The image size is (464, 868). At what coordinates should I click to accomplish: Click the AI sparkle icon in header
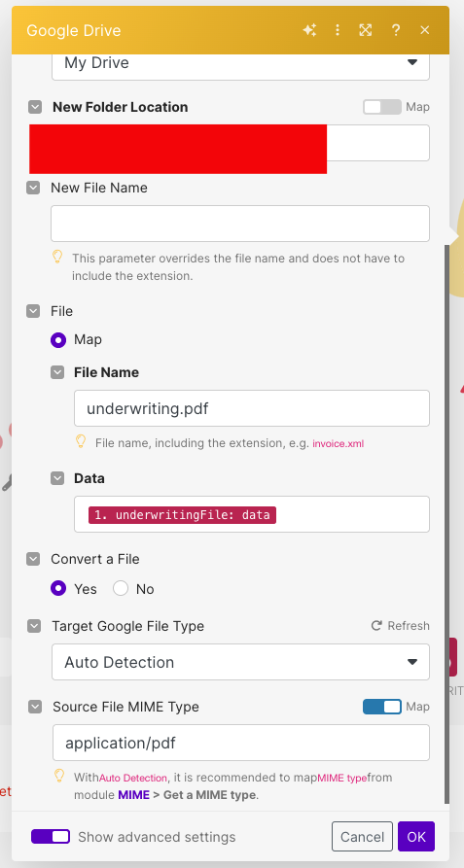309,30
